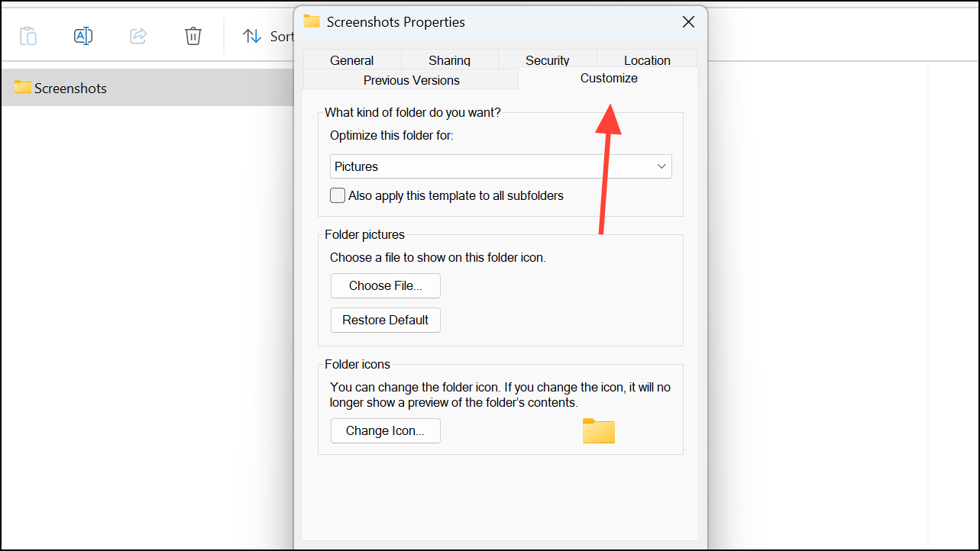Click the Delete trash icon
This screenshot has height=551, width=980.
(192, 35)
